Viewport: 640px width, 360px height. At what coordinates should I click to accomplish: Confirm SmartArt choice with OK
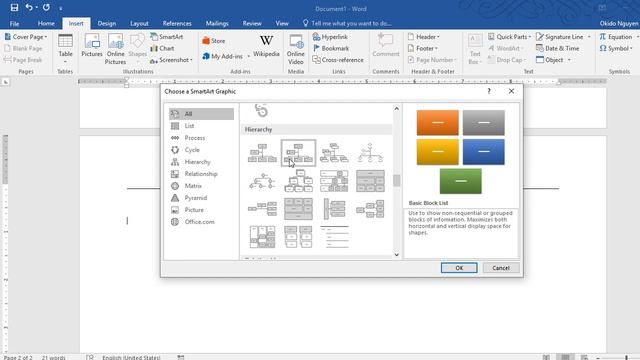pos(459,268)
